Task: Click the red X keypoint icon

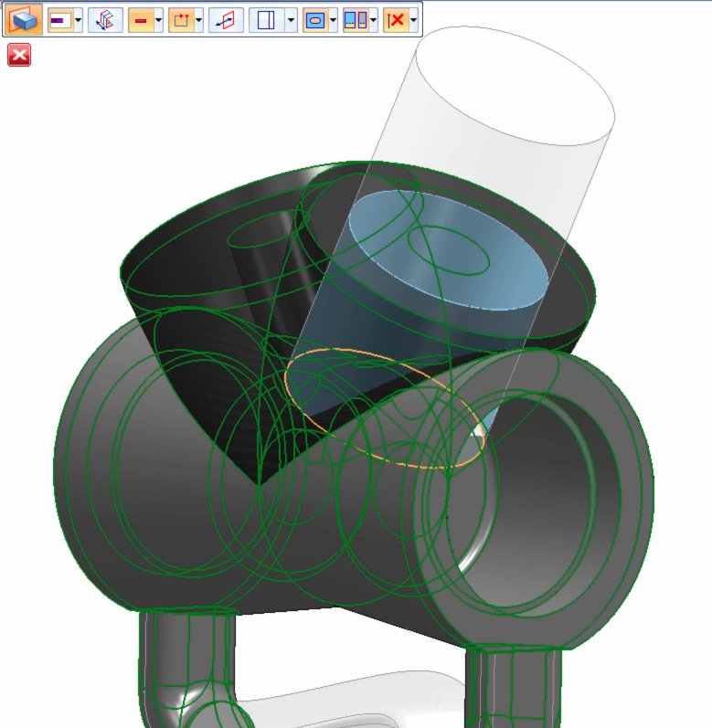Action: pyautogui.click(x=396, y=20)
